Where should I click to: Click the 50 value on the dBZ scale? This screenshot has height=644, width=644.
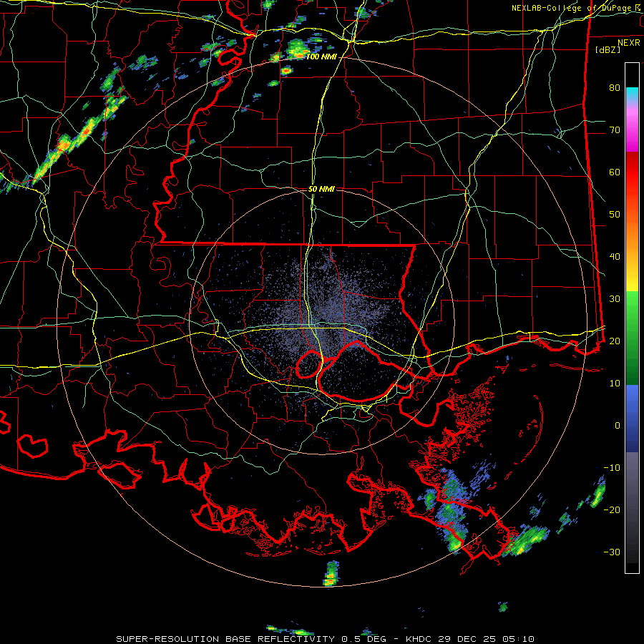pos(615,215)
